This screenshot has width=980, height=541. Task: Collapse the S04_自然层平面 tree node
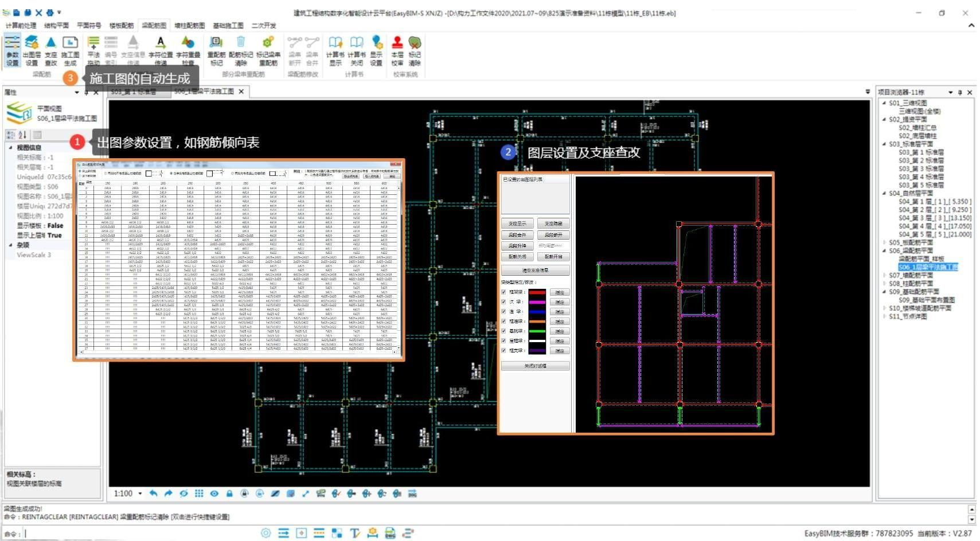point(884,193)
